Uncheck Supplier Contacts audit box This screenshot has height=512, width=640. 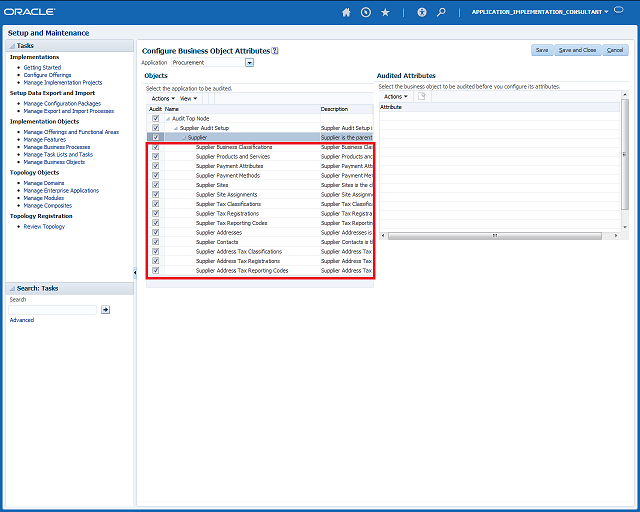[156, 242]
